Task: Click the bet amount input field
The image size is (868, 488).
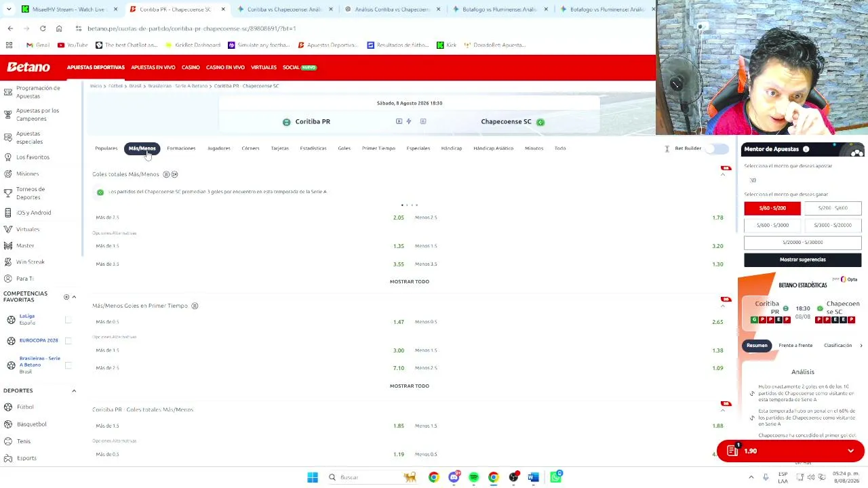Action: pyautogui.click(x=802, y=180)
